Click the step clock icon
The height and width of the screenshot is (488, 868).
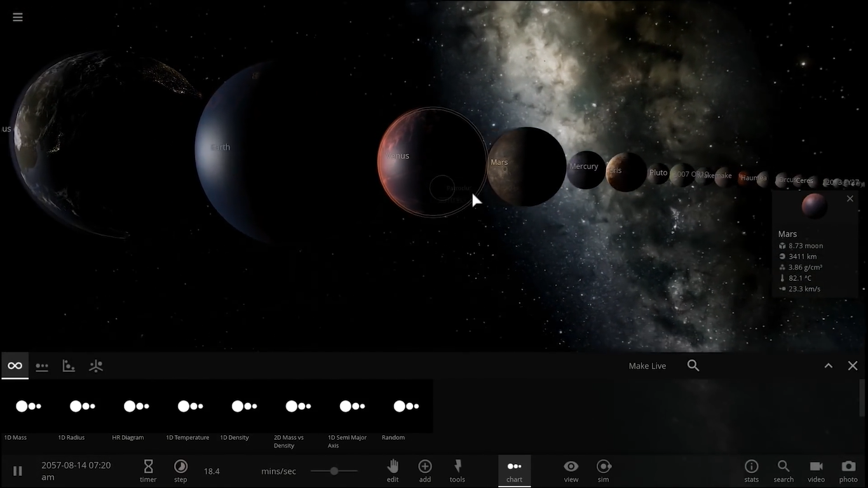[180, 470]
